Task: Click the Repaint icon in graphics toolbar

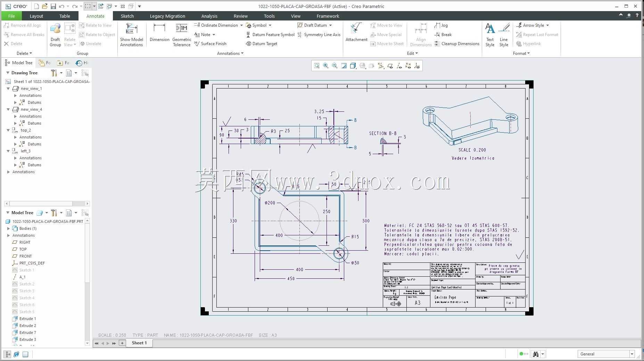Action: point(344,66)
